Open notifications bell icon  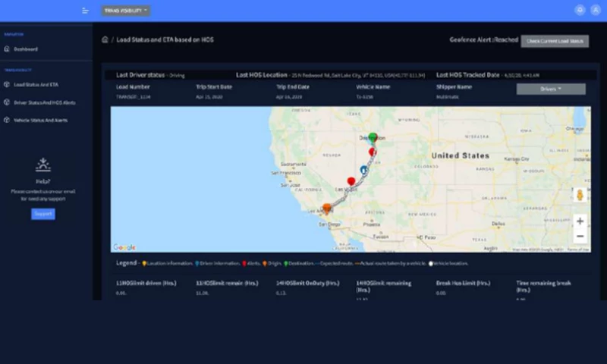(x=580, y=10)
